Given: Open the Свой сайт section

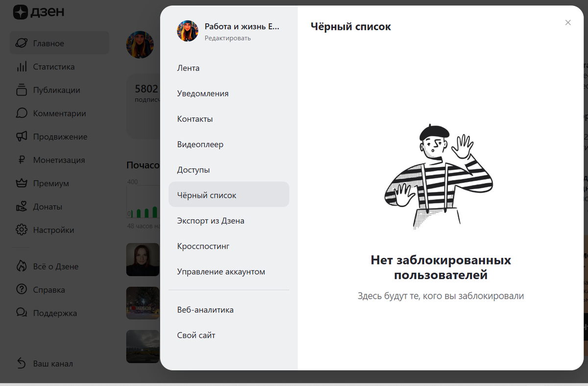Looking at the screenshot, I should coord(229,335).
